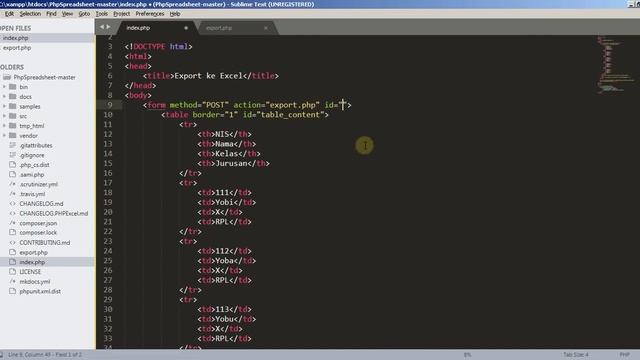
Task: Switch to the index.php tab
Action: point(138,28)
